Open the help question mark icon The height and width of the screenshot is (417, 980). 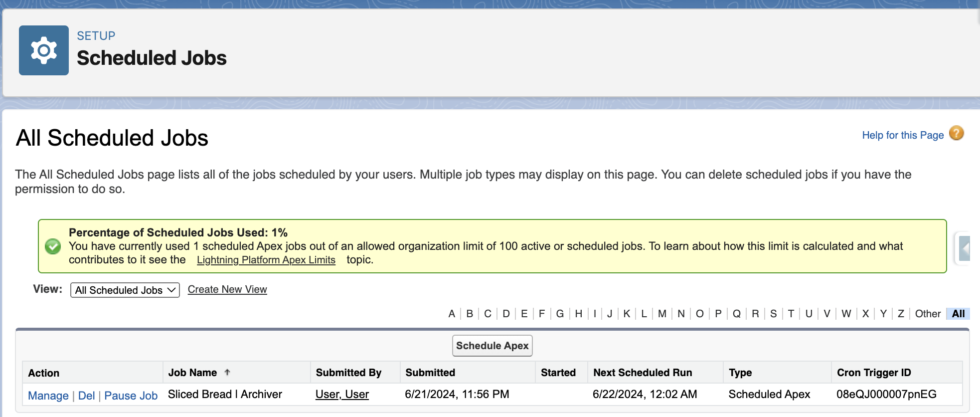point(956,134)
